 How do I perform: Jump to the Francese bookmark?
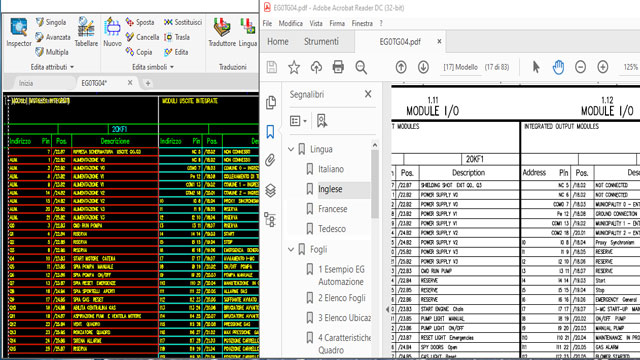333,209
